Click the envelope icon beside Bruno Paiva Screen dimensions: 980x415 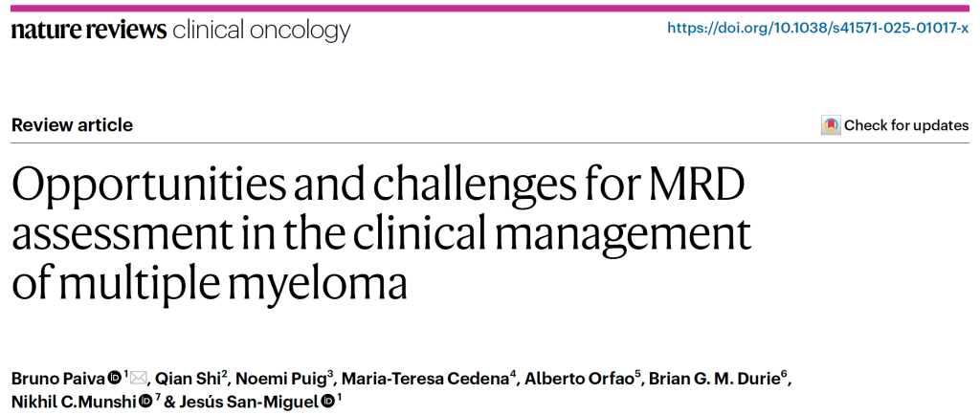tap(138, 378)
